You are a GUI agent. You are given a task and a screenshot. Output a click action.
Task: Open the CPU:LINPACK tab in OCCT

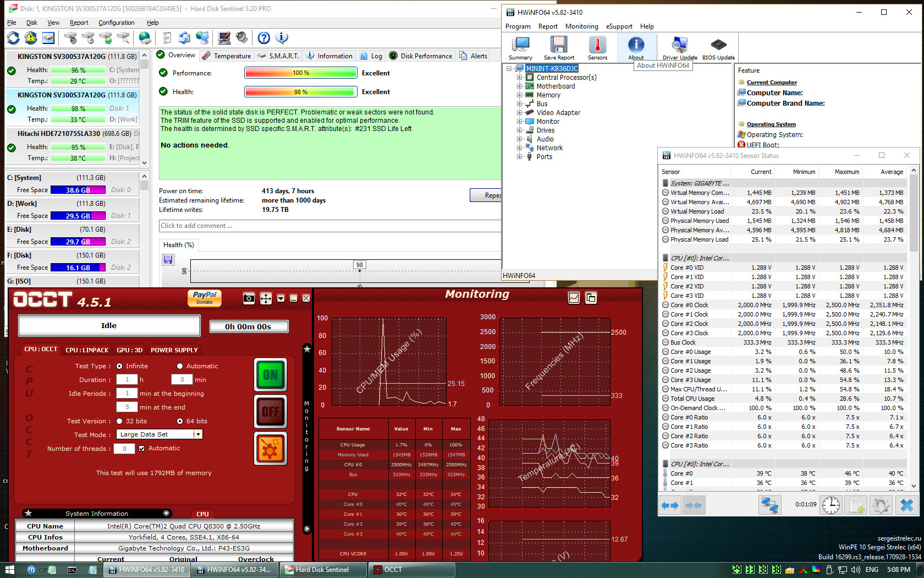coord(87,350)
